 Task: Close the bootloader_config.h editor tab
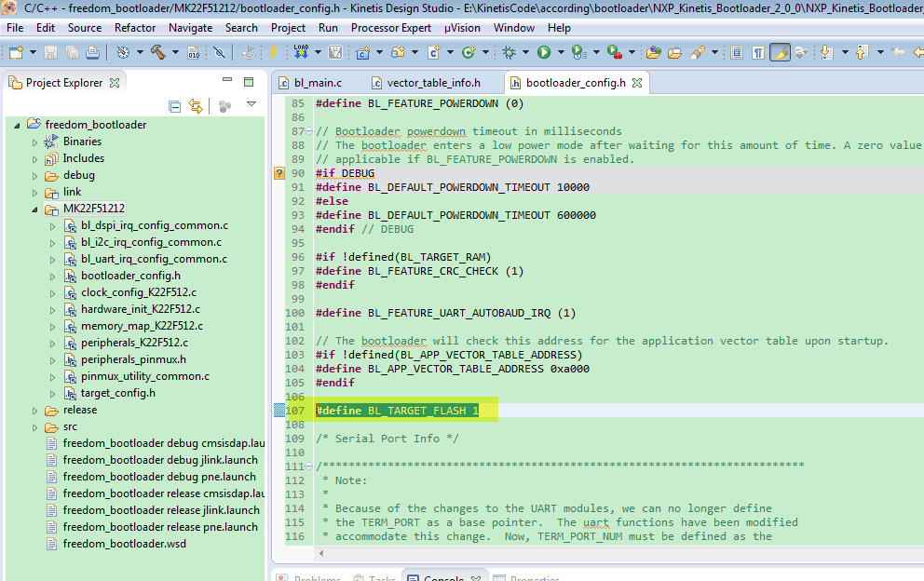638,83
